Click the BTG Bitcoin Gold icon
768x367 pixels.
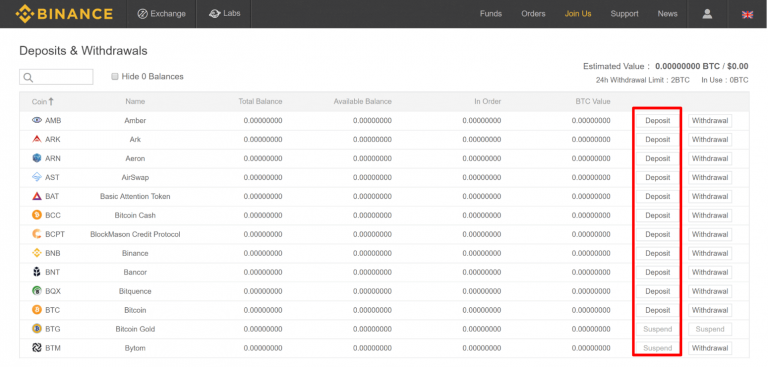pyautogui.click(x=37, y=329)
